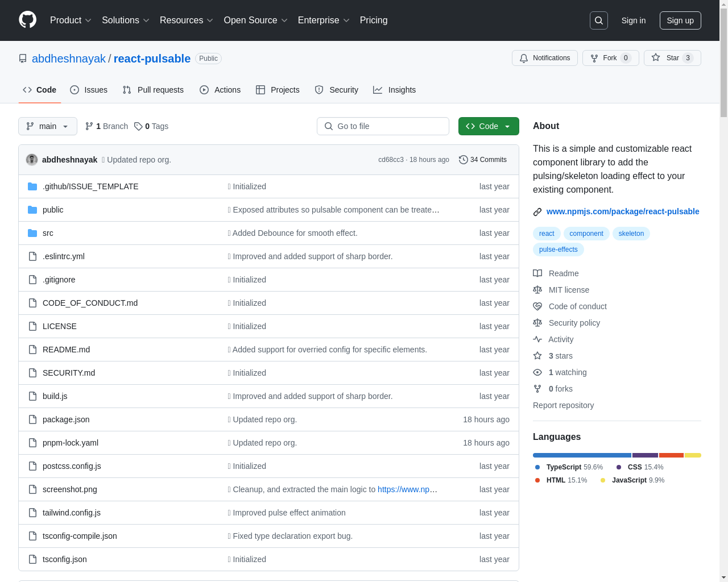Open the Pricing page
The image size is (728, 582).
click(374, 20)
